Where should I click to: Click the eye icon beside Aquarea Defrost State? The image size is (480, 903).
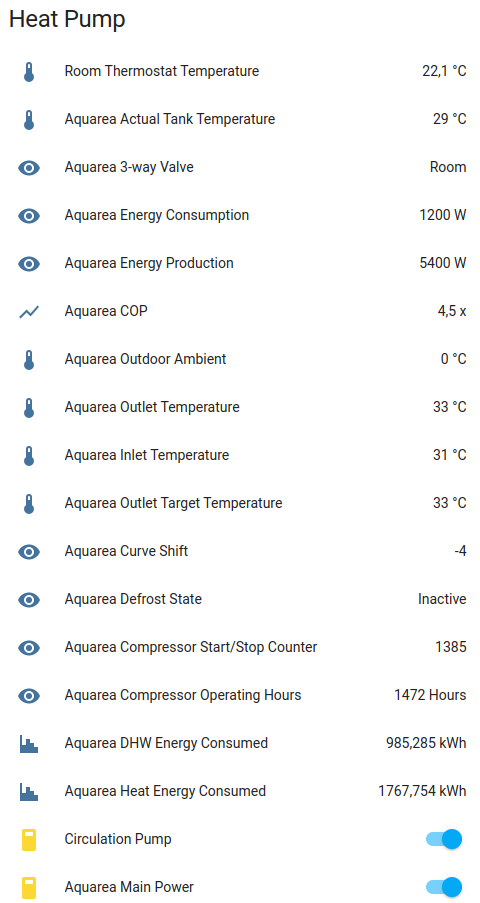(x=29, y=600)
